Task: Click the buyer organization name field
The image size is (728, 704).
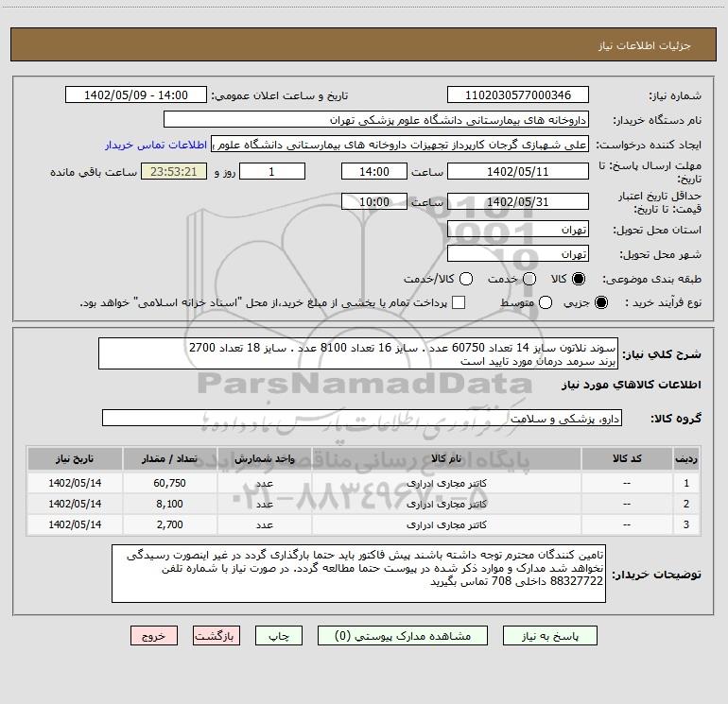Action: 376,120
